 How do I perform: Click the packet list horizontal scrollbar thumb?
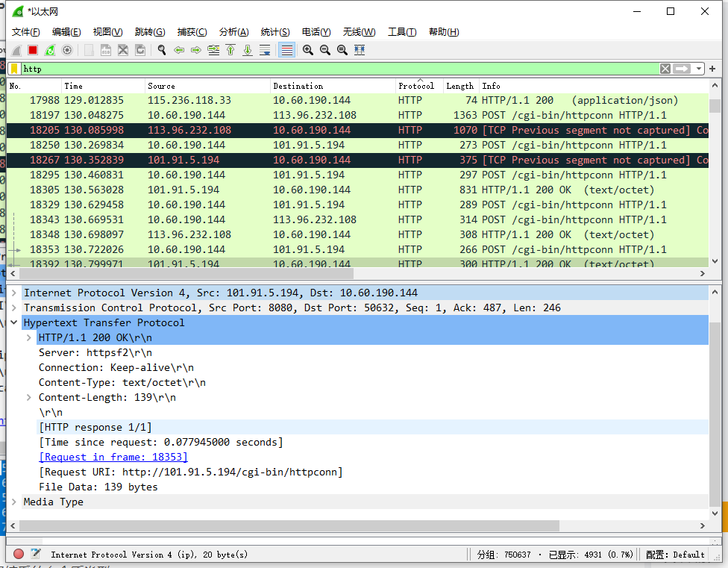click(x=186, y=273)
